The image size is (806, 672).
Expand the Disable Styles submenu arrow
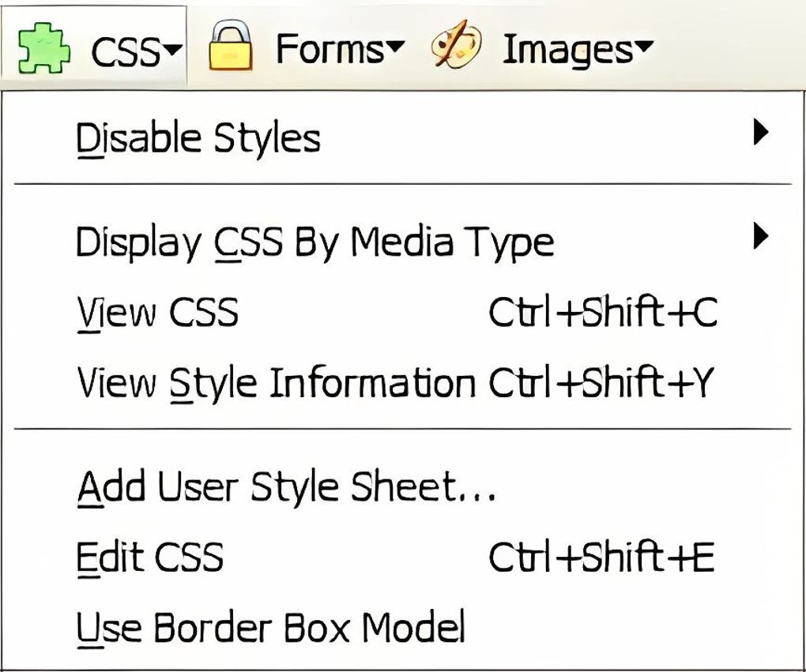[760, 133]
